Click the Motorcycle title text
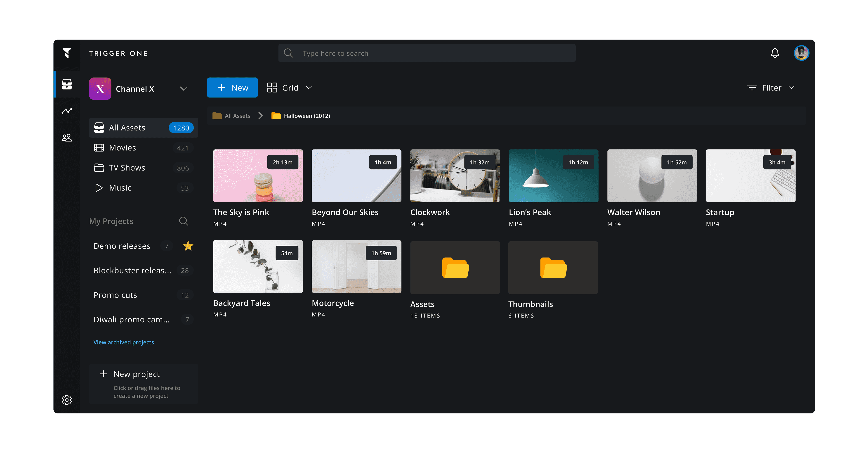The image size is (868, 453). (x=333, y=303)
